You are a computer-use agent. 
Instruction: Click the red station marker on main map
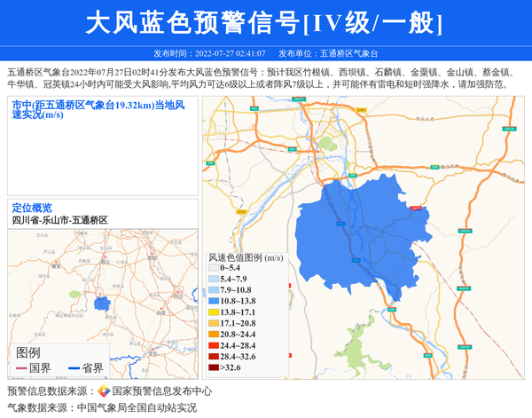(x=417, y=208)
